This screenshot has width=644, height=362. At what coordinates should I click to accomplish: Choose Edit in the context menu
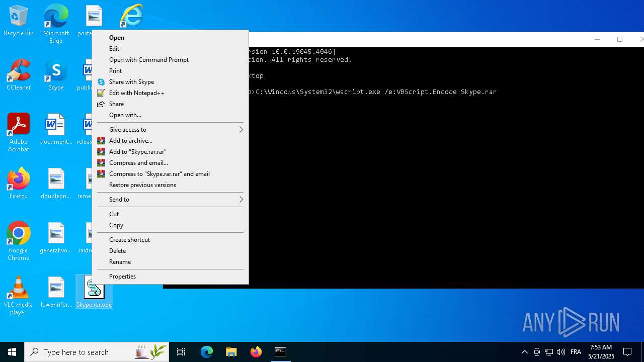(170, 49)
